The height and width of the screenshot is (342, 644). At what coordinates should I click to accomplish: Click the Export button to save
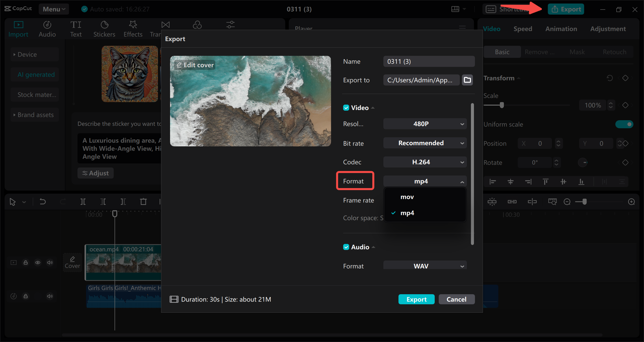(x=417, y=299)
